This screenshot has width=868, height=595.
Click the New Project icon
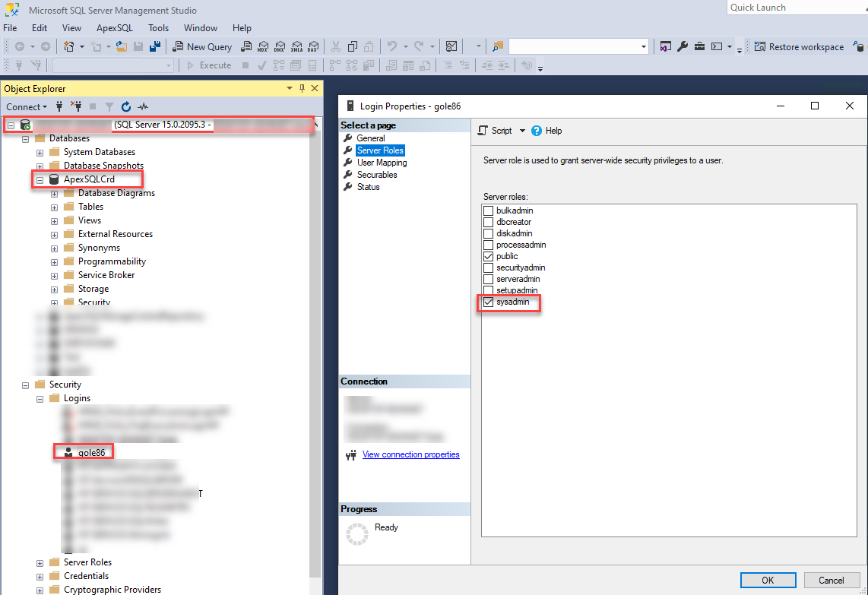point(68,47)
